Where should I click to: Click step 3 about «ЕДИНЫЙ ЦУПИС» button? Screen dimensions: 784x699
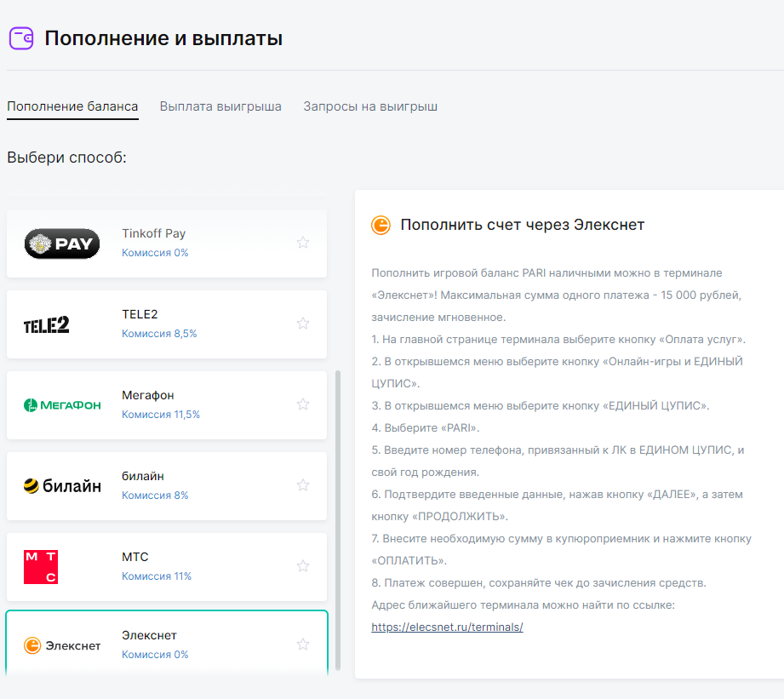[541, 406]
